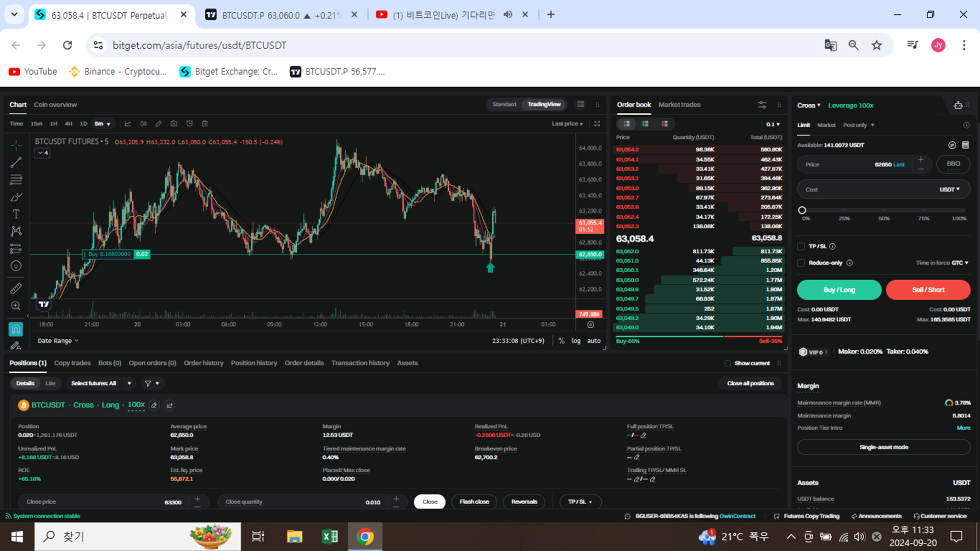Change the candlestick chart type icon
This screenshot has height=551, width=980.
coord(143,124)
